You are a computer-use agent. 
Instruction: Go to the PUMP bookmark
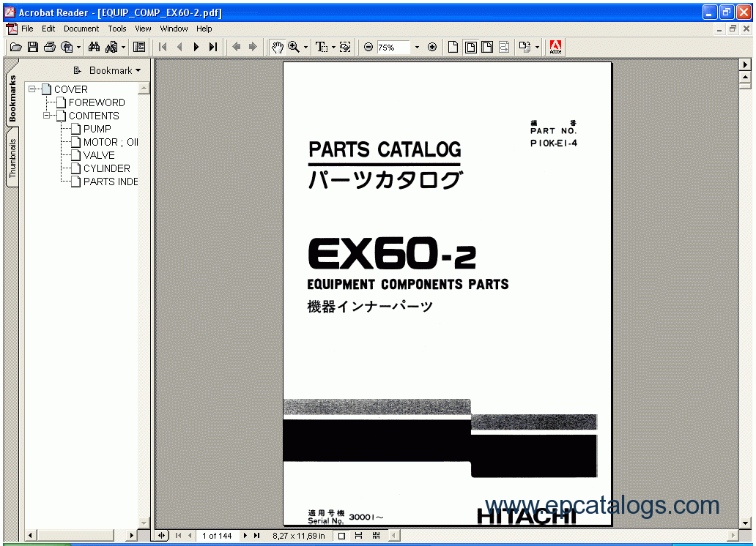[97, 129]
